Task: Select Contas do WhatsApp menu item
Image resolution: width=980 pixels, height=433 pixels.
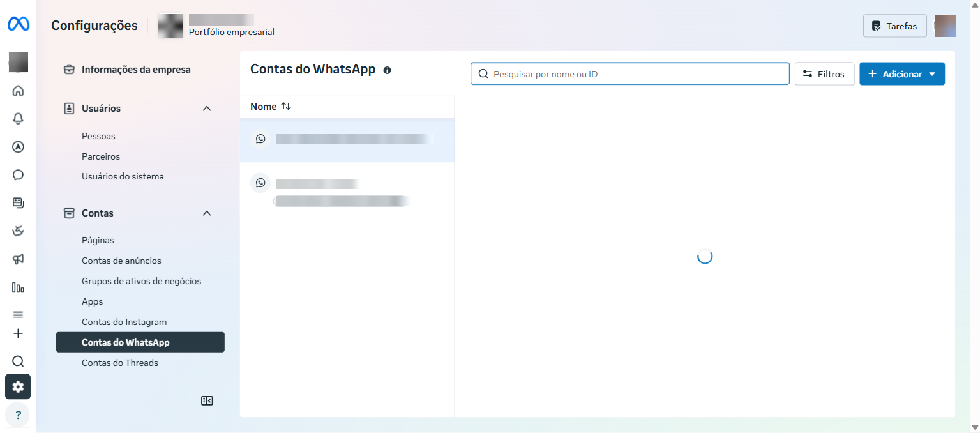Action: click(x=140, y=342)
